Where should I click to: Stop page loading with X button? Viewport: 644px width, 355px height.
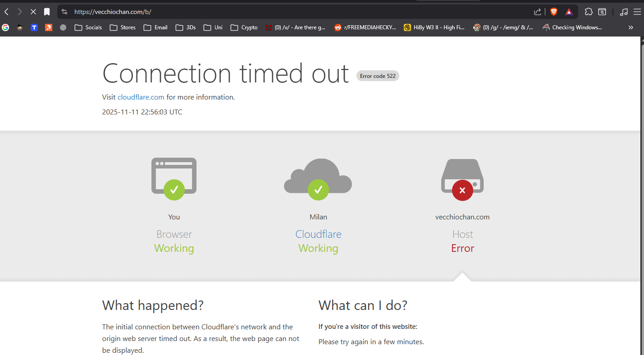[x=33, y=12]
